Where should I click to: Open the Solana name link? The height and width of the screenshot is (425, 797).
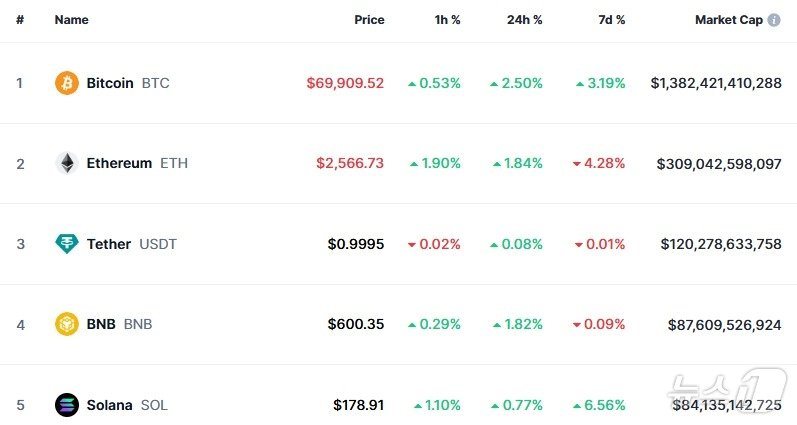point(110,405)
